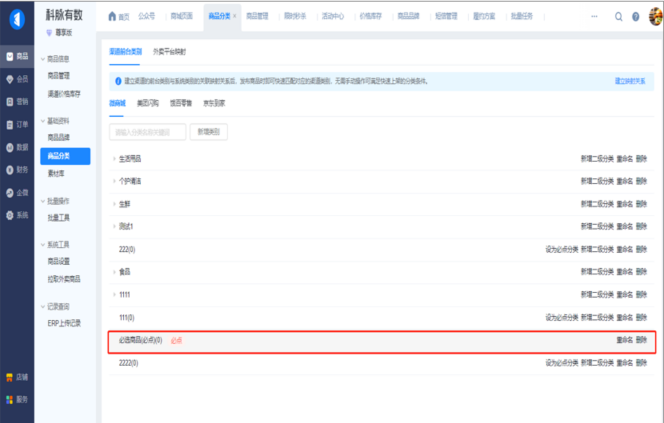The image size is (664, 423).
Task: Expand the 个护清洁 category row
Action: pyautogui.click(x=114, y=181)
